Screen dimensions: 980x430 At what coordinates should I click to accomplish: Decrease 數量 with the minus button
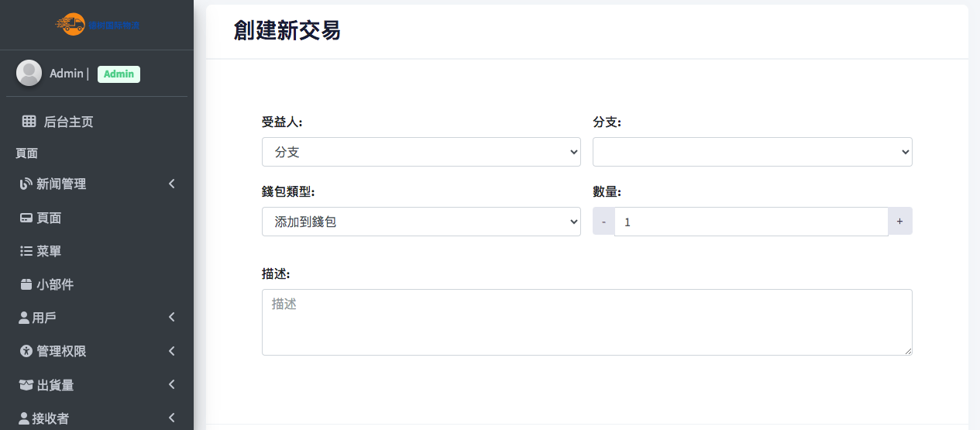(603, 222)
